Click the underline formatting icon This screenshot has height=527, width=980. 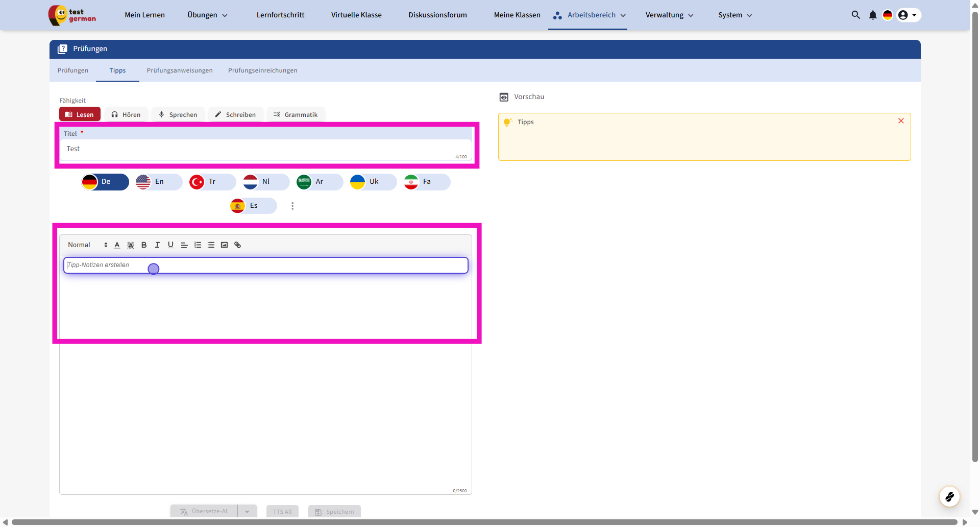(x=170, y=245)
